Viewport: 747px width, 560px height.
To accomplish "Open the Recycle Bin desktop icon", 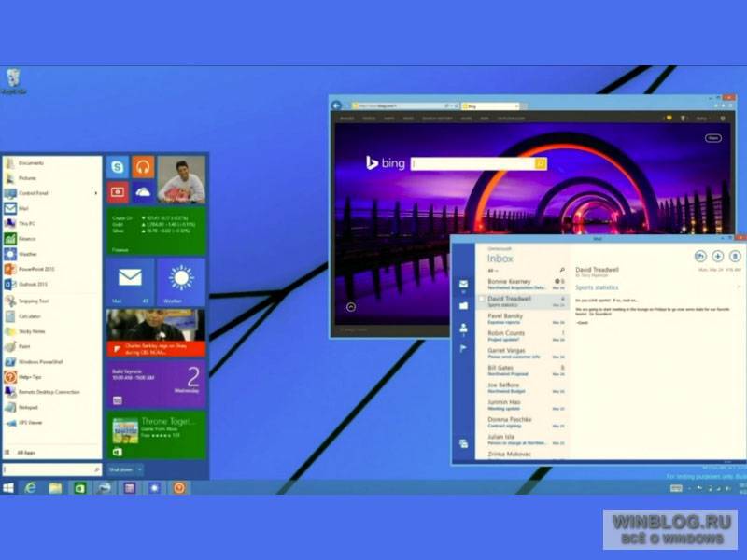I will coord(13,81).
